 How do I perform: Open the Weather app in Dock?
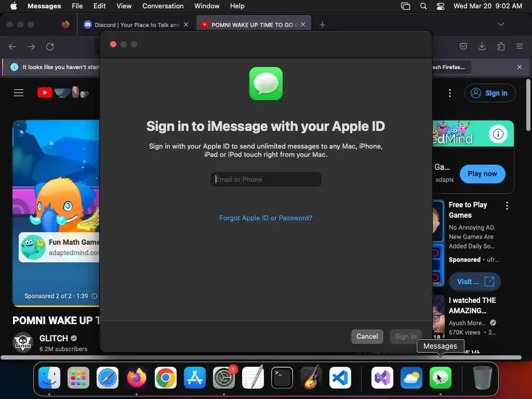tap(411, 377)
